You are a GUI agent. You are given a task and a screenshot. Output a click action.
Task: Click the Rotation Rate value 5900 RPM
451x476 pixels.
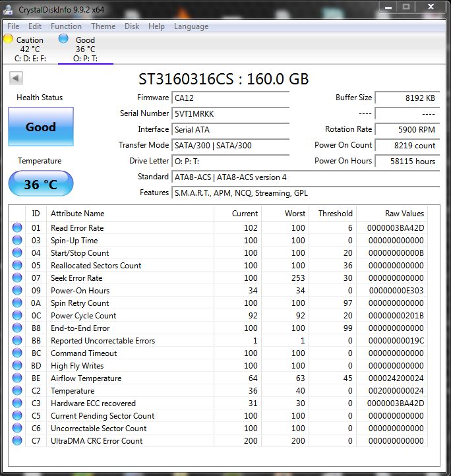[407, 129]
